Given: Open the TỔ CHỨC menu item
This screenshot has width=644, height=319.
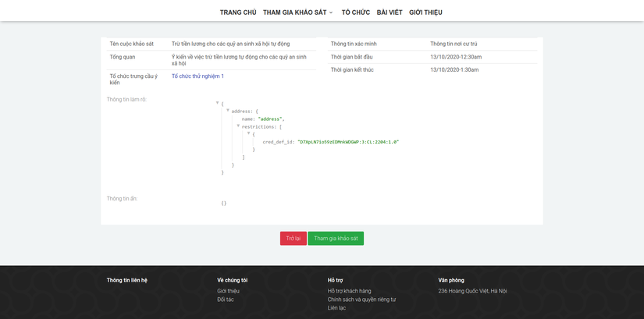Looking at the screenshot, I should tap(356, 12).
